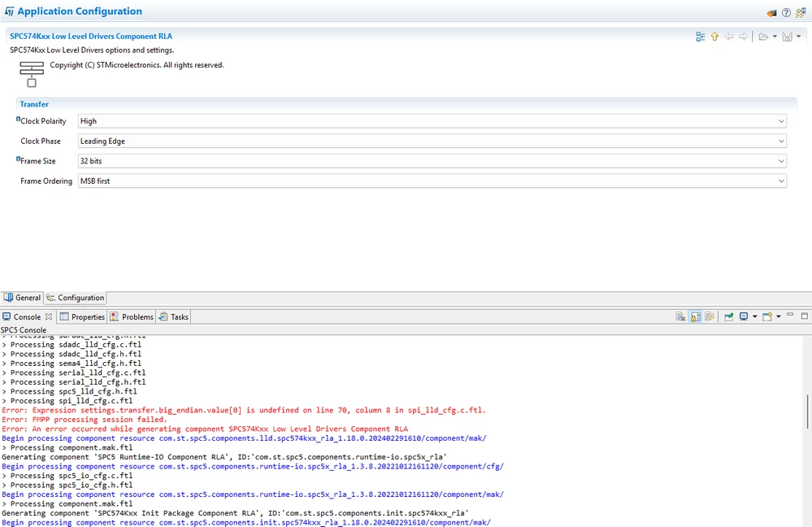Open the Frame Size dropdown

coord(432,161)
